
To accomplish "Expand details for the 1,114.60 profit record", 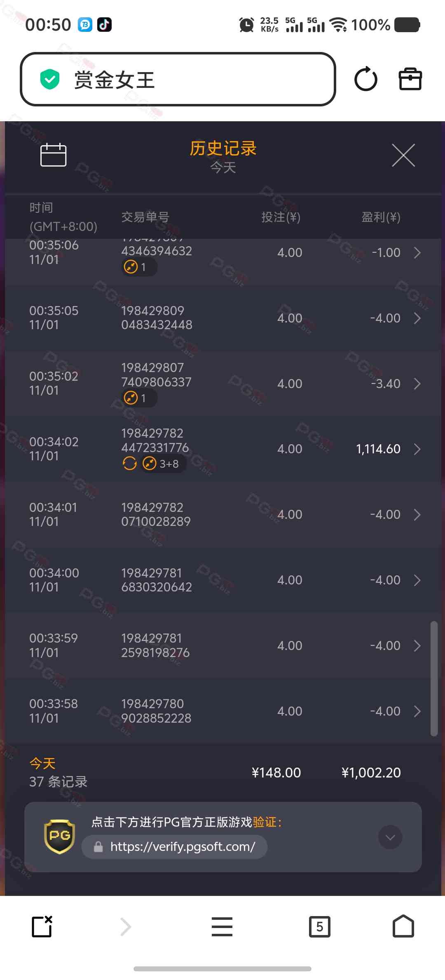I will point(417,449).
